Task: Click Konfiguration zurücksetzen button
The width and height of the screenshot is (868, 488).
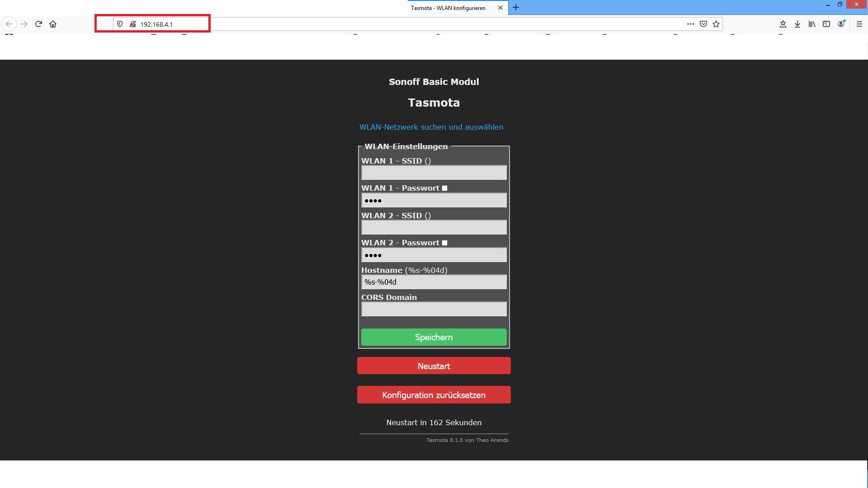Action: click(x=434, y=395)
